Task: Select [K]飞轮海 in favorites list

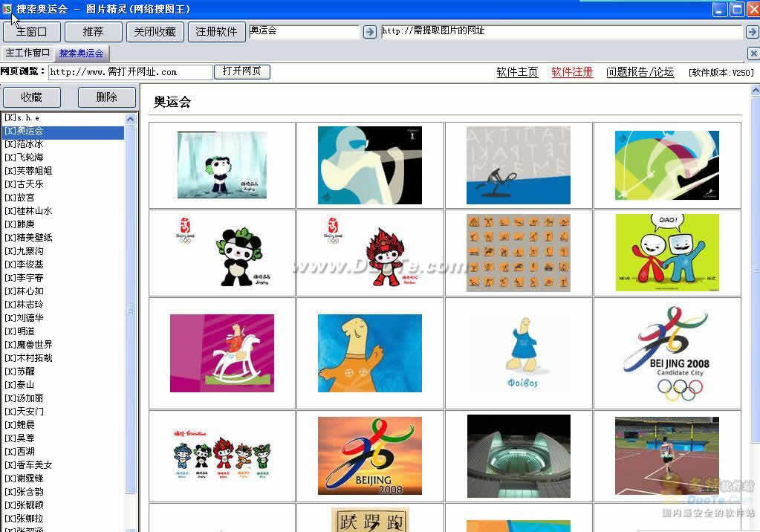Action: pos(64,157)
